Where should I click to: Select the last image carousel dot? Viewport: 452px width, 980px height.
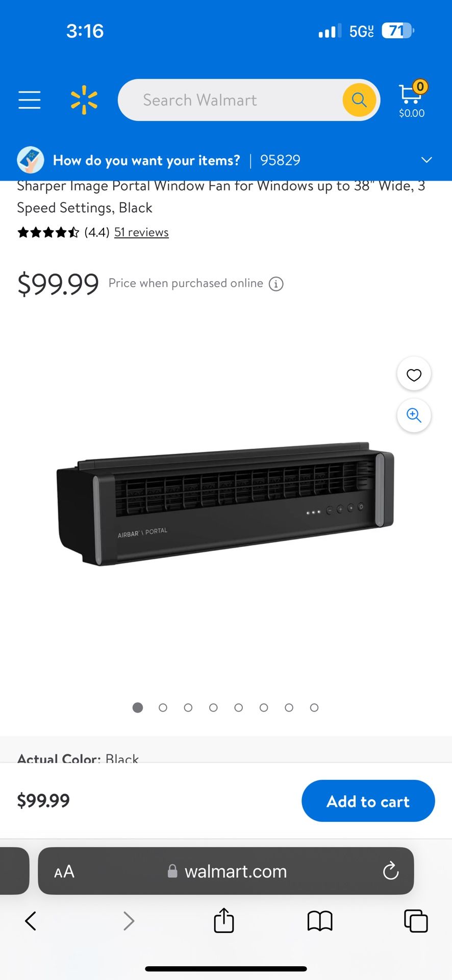tap(314, 707)
